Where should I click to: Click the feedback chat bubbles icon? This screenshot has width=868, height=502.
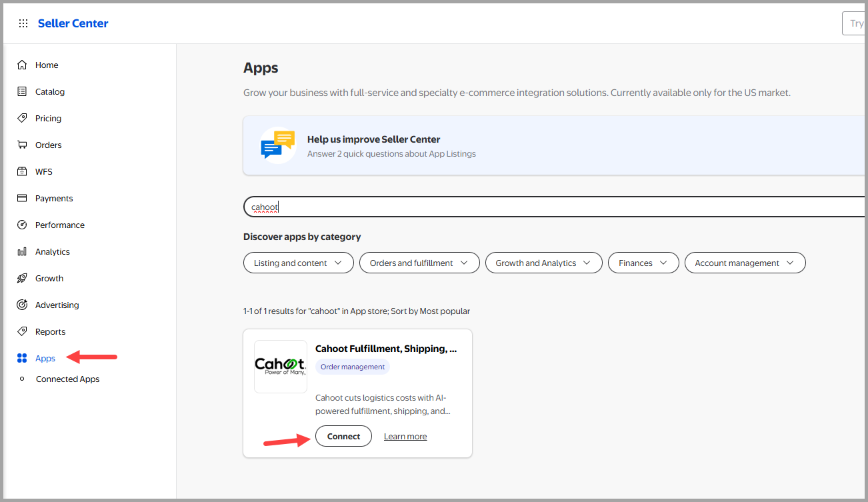(x=278, y=145)
